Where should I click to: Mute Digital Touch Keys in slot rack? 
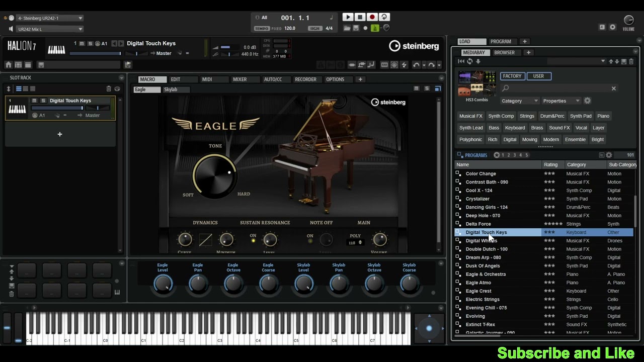34,101
